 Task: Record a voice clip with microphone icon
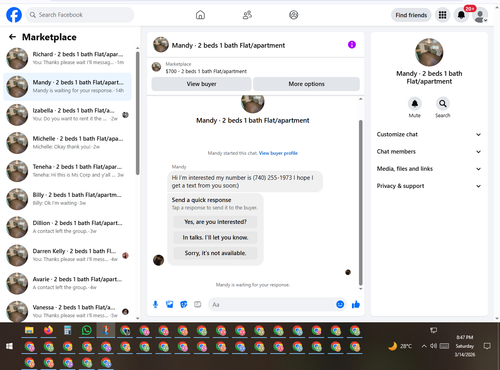coord(155,304)
